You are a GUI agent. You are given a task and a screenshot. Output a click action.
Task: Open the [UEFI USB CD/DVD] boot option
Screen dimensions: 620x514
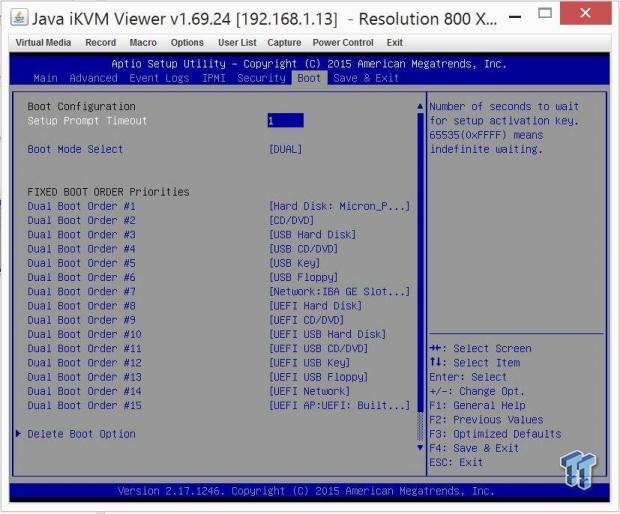click(318, 348)
